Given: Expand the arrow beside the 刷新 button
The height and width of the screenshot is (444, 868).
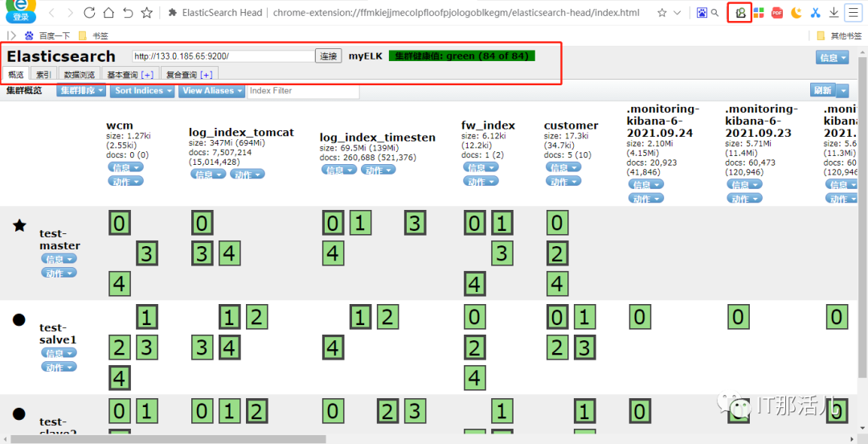Looking at the screenshot, I should point(842,91).
